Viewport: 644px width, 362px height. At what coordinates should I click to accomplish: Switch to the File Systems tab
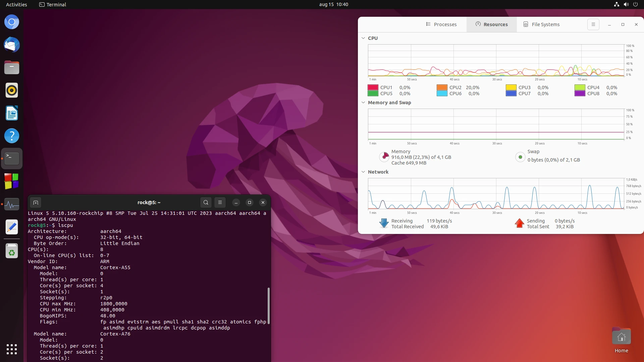(x=541, y=24)
